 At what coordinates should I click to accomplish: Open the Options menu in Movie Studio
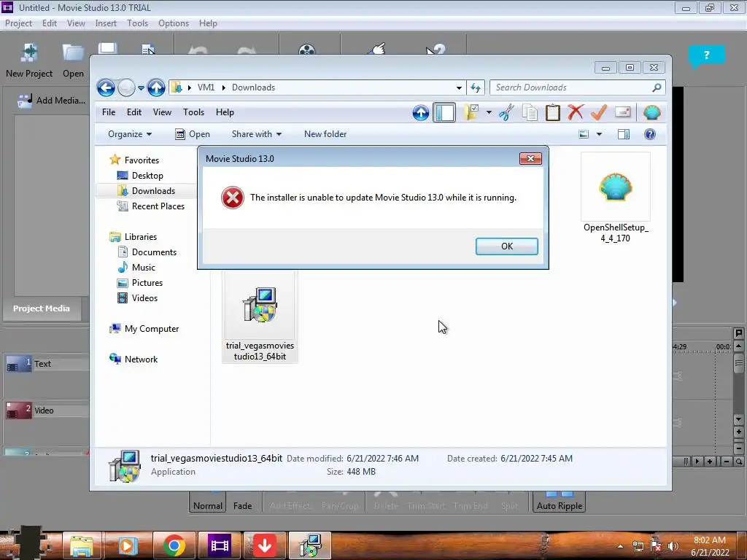pos(174,23)
